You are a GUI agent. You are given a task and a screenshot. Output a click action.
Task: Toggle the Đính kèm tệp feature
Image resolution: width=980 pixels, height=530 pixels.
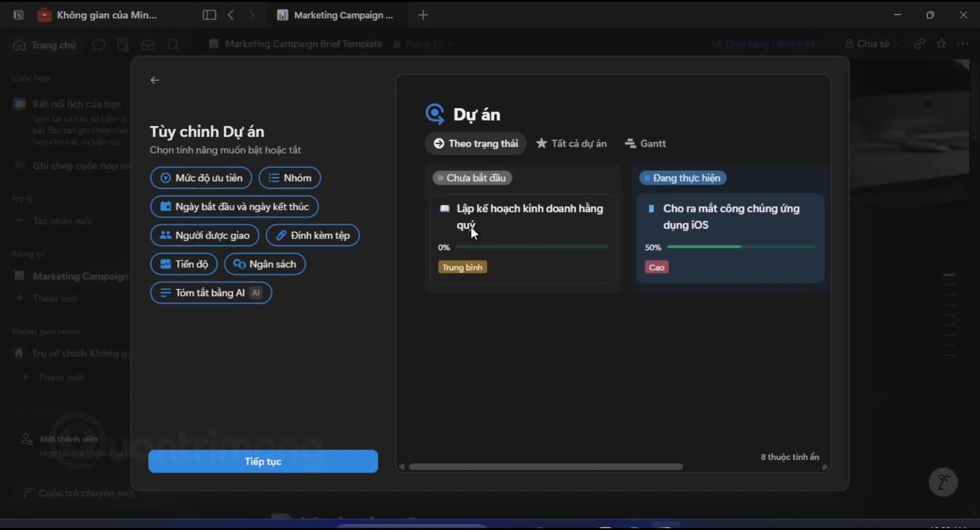point(312,235)
